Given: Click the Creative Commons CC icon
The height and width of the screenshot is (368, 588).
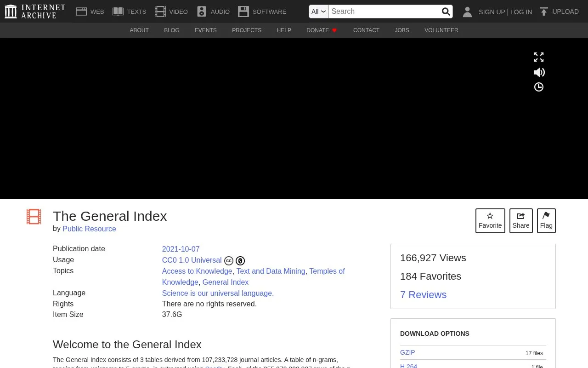Looking at the screenshot, I should (x=229, y=261).
